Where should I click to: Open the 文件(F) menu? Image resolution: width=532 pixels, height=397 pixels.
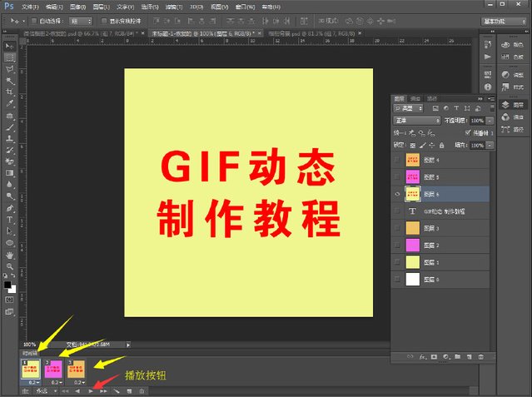point(30,7)
